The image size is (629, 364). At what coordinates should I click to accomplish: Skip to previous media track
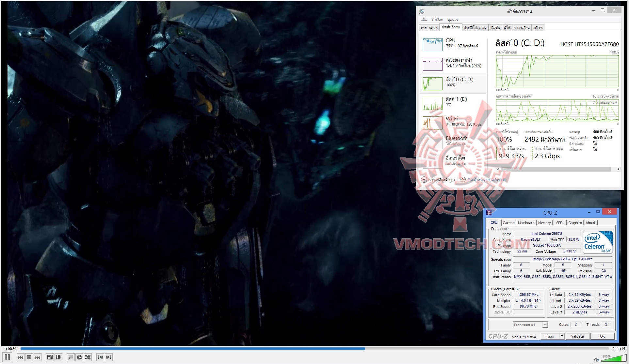coord(20,357)
